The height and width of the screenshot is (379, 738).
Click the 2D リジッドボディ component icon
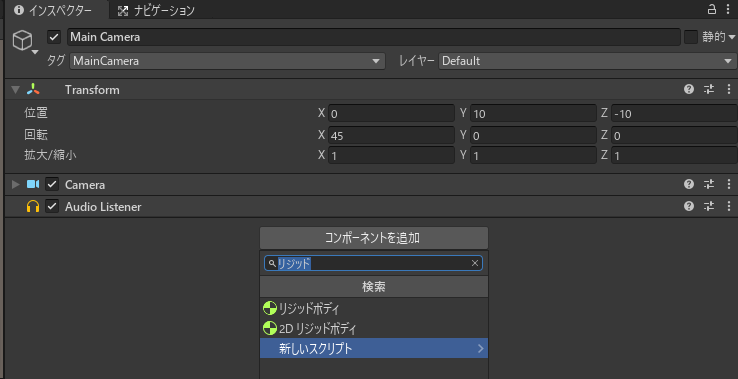click(x=270, y=329)
